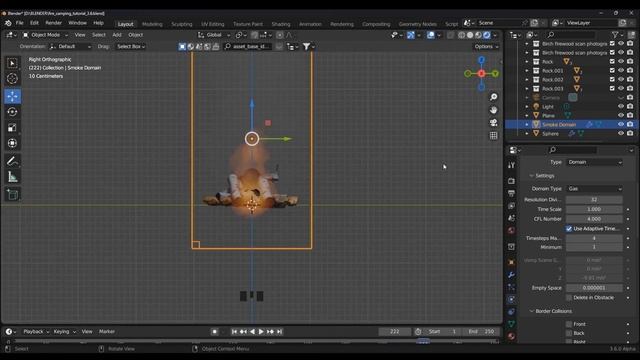Image resolution: width=640 pixels, height=360 pixels.
Task: Click the pan view hand icon
Action: [493, 110]
